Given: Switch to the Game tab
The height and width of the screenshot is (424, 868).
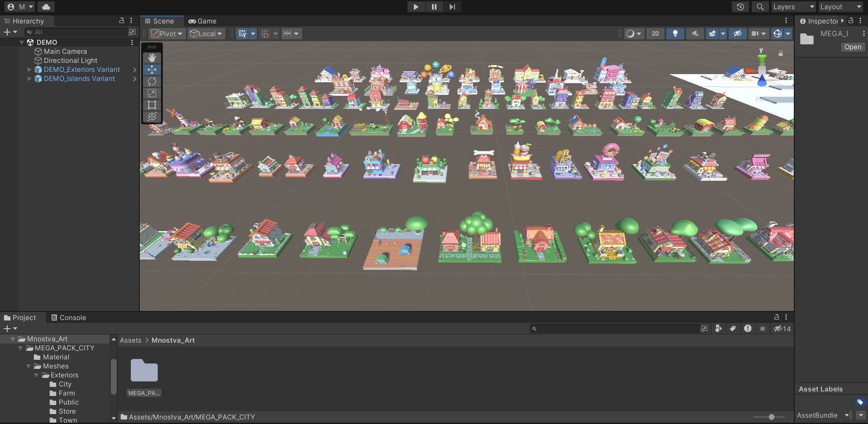Looking at the screenshot, I should click(203, 21).
